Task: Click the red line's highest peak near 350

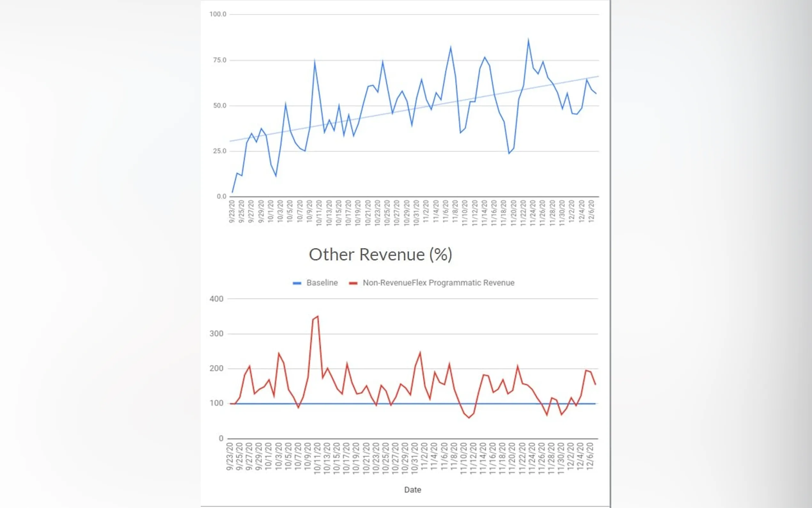Action: pyautogui.click(x=317, y=316)
